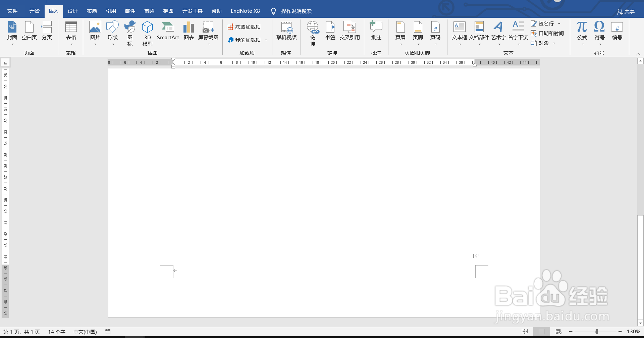Insert date and time (日期和时间)
Viewport: 644px width, 338px height.
click(547, 33)
